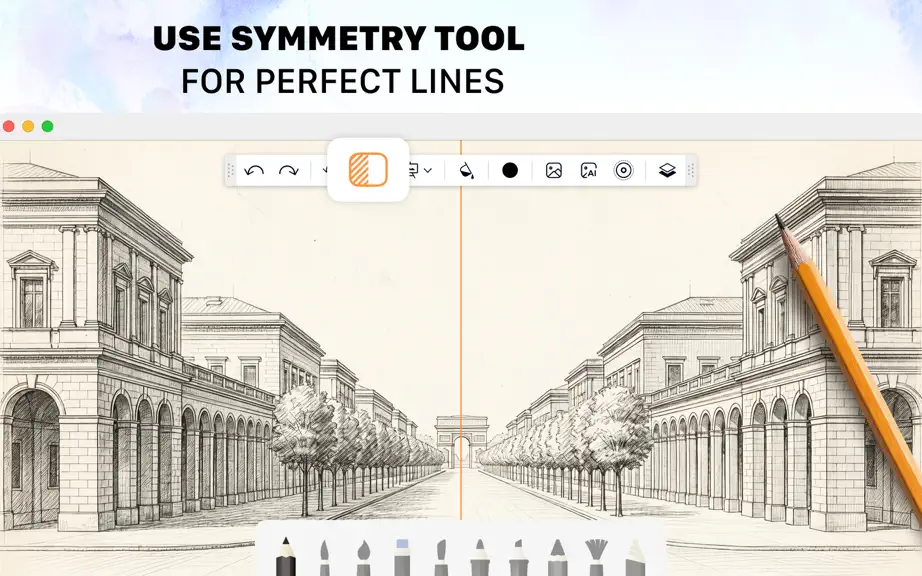Redo the last action

(x=288, y=170)
